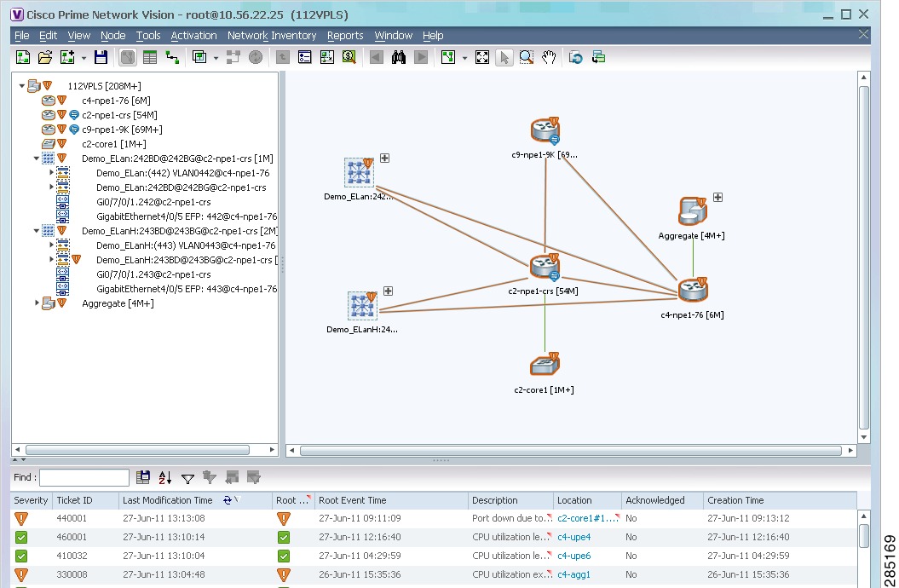The height and width of the screenshot is (588, 899).
Task: Show the list view table icon
Action: click(x=150, y=57)
